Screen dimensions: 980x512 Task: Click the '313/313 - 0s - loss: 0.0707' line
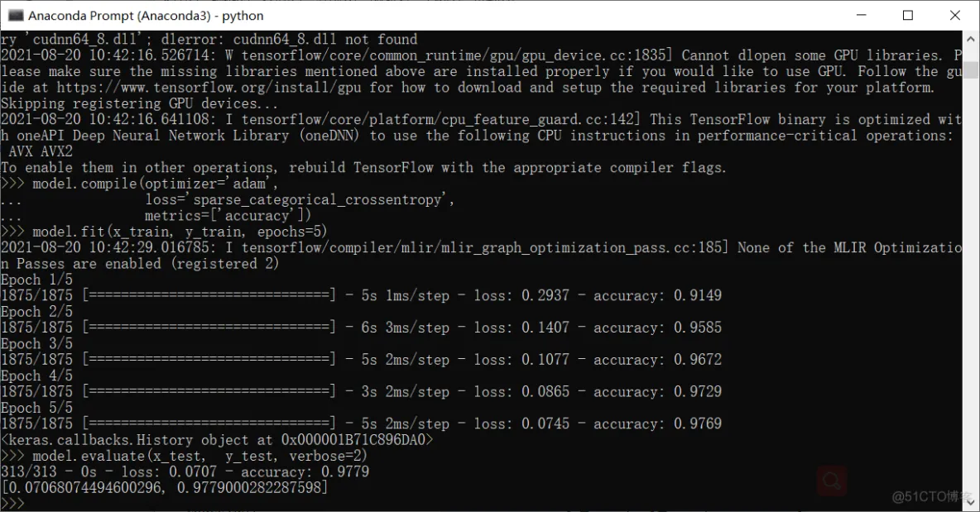click(x=185, y=472)
